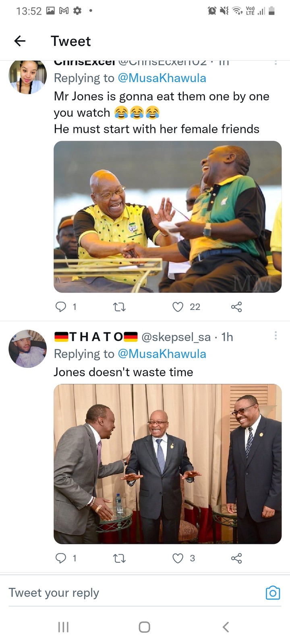The image size is (290, 644).
Task: Share THATO's tweet
Action: [x=236, y=558]
